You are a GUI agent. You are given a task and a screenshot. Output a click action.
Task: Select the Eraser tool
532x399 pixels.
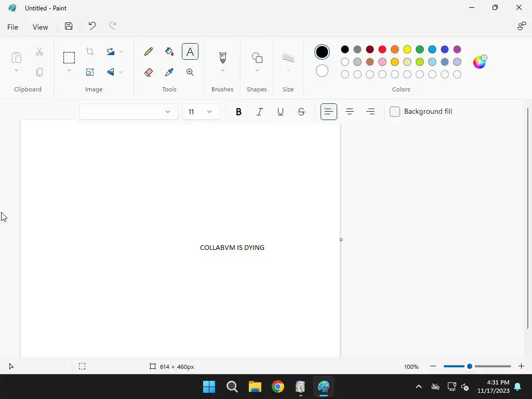coord(148,72)
